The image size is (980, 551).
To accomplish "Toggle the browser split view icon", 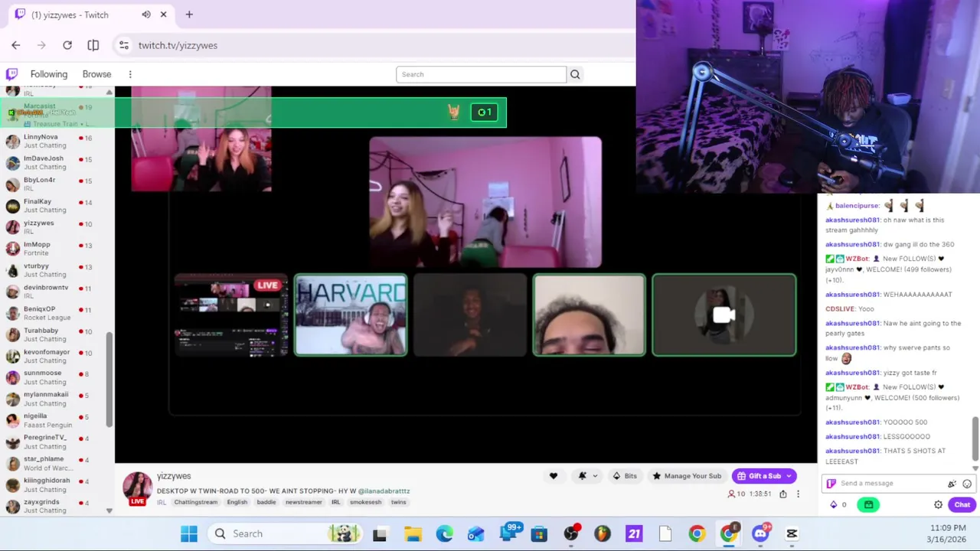I will click(x=93, y=45).
